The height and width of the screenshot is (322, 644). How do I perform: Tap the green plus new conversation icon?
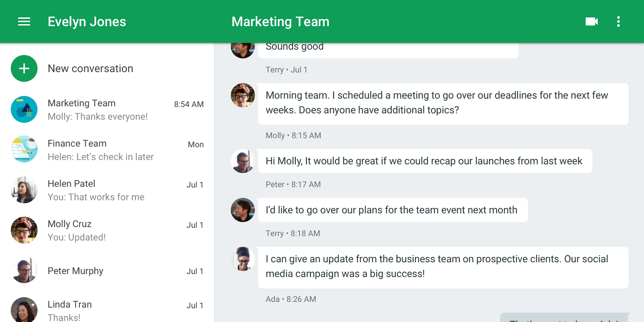point(24,68)
